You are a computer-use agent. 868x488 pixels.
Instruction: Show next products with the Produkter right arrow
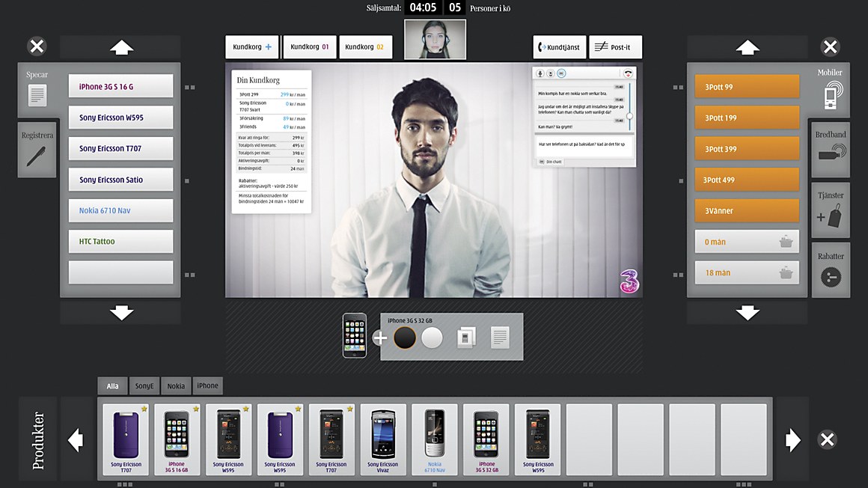[792, 440]
